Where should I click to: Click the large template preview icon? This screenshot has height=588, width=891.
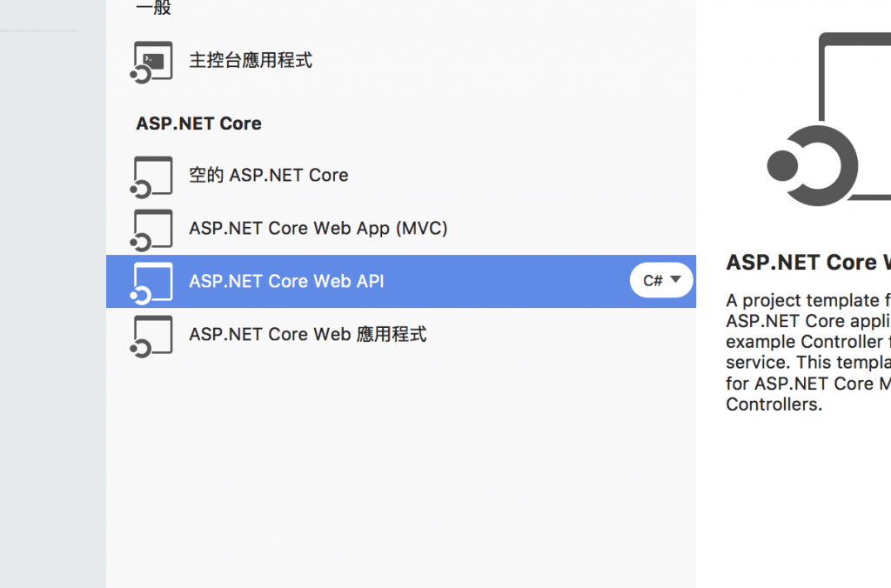(828, 119)
